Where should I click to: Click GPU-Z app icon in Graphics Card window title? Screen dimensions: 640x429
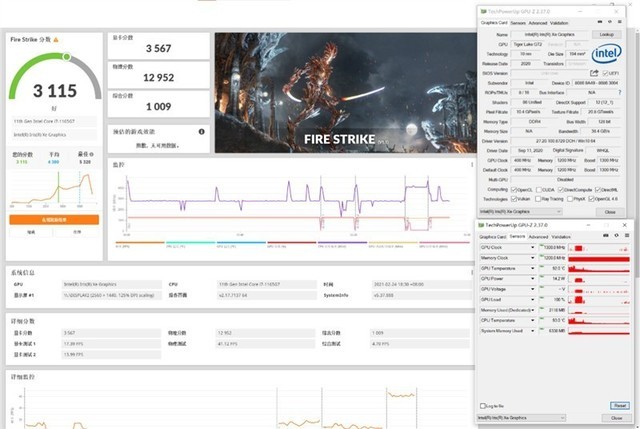tap(484, 11)
